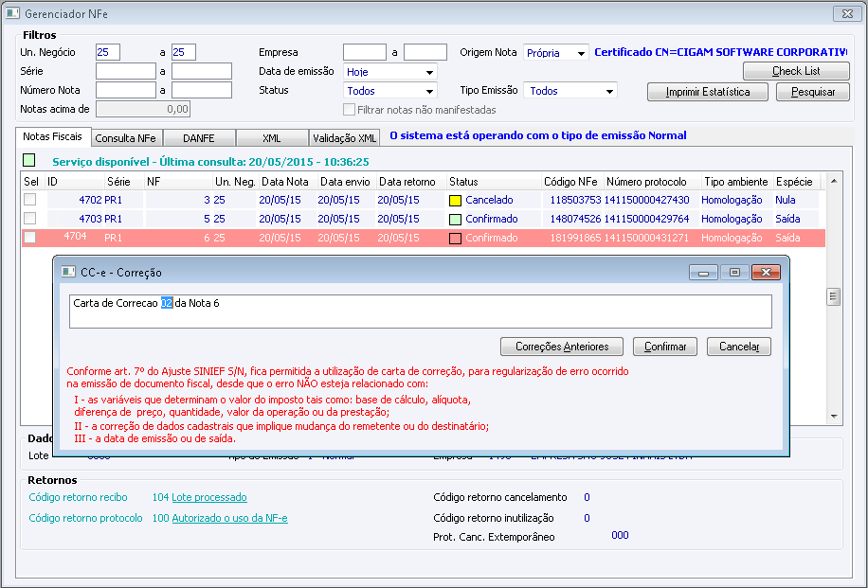Click the green service availability indicator square
868x588 pixels.
click(x=28, y=160)
